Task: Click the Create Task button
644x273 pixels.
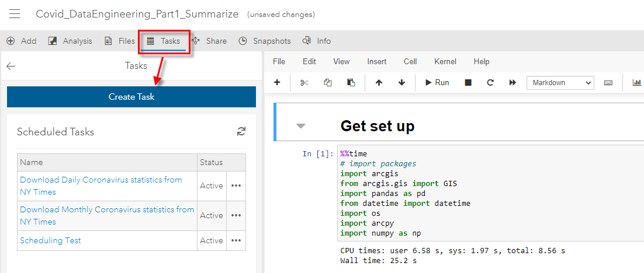Action: 131,97
